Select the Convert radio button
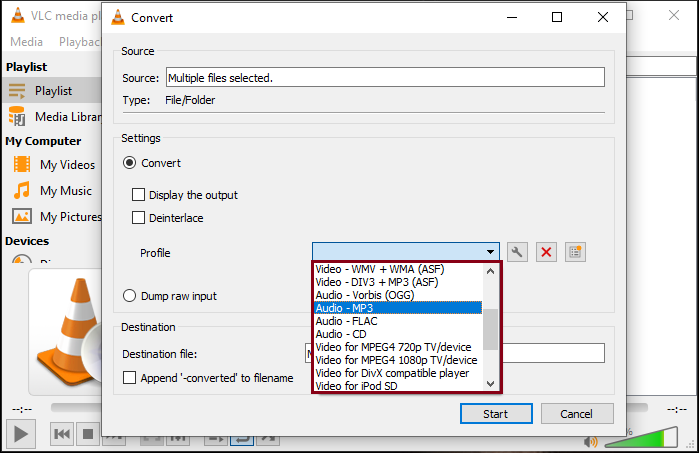 pos(129,163)
